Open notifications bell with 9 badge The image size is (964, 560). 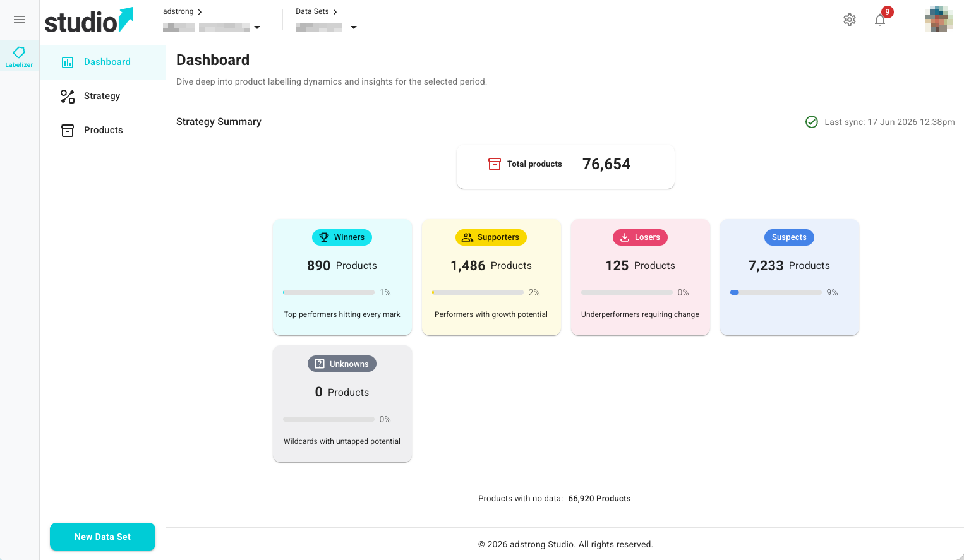point(880,20)
